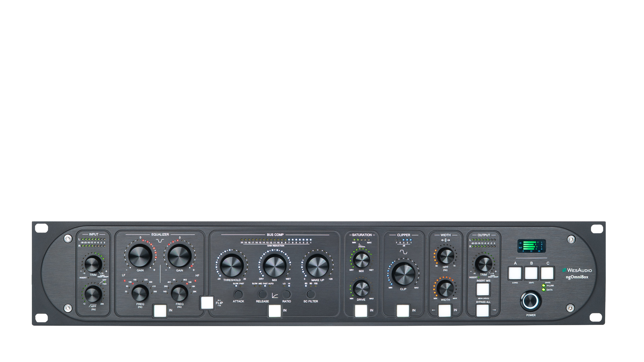Screen dimensions: 644x362
Task: Adjust the Clipper CLIP knob
Action: [403, 274]
